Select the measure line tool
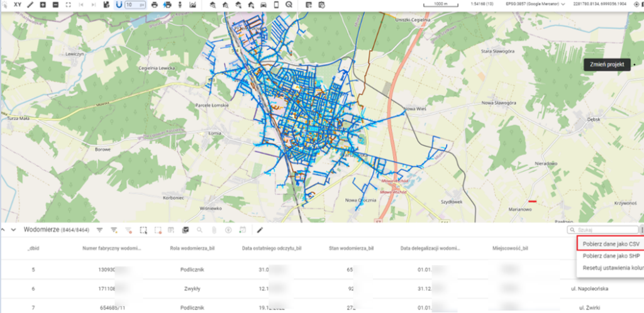The height and width of the screenshot is (313, 644). 30,4
